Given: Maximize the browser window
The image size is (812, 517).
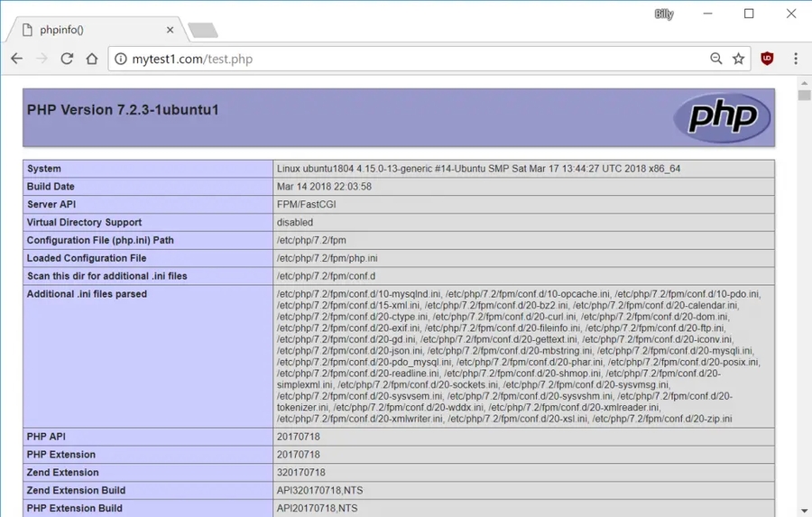Looking at the screenshot, I should coord(749,14).
